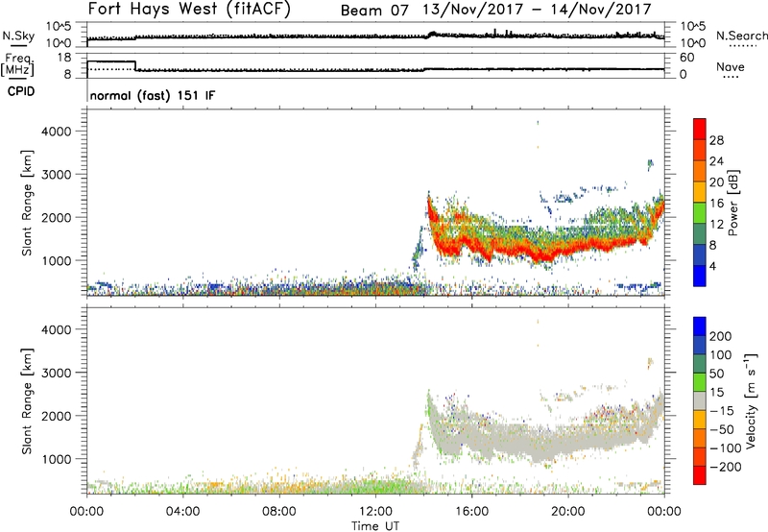This screenshot has width=768, height=532.
Task: Pick the 16–20 dB yellow-orange Power colorbar segment
Action: pos(700,192)
